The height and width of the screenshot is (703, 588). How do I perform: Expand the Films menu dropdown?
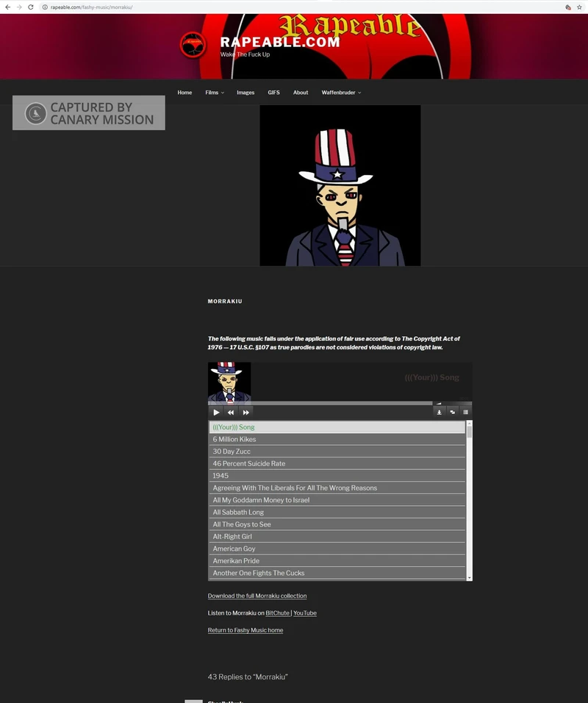click(x=214, y=93)
